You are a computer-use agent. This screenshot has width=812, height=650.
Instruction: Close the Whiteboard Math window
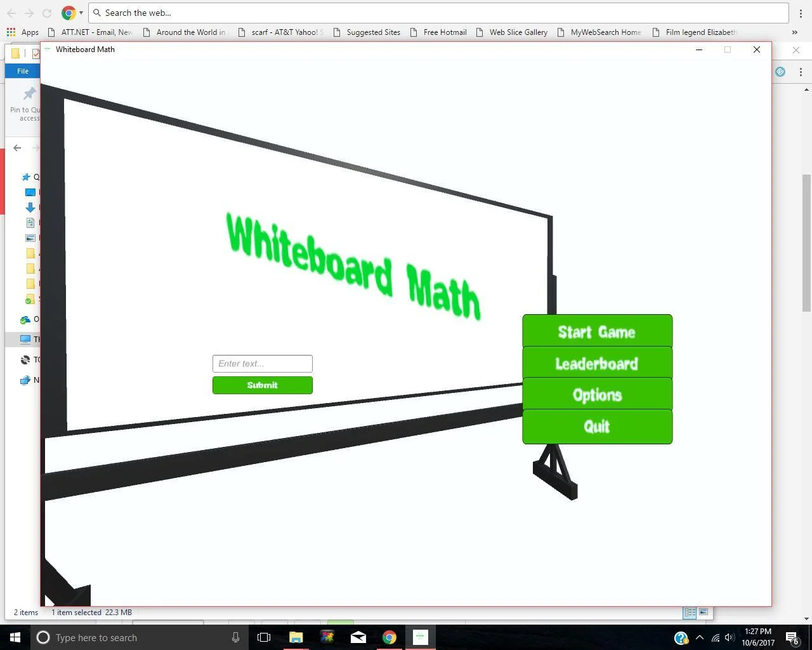click(x=756, y=50)
